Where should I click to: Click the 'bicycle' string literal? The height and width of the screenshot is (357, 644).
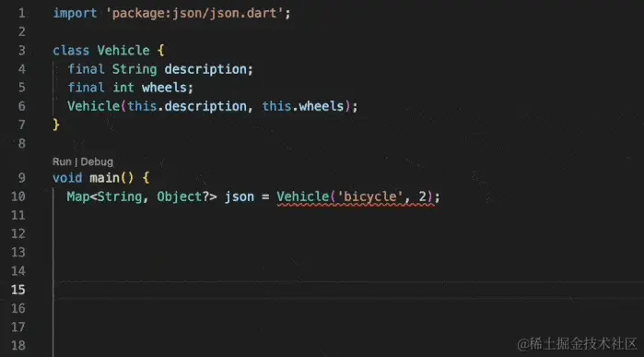369,196
